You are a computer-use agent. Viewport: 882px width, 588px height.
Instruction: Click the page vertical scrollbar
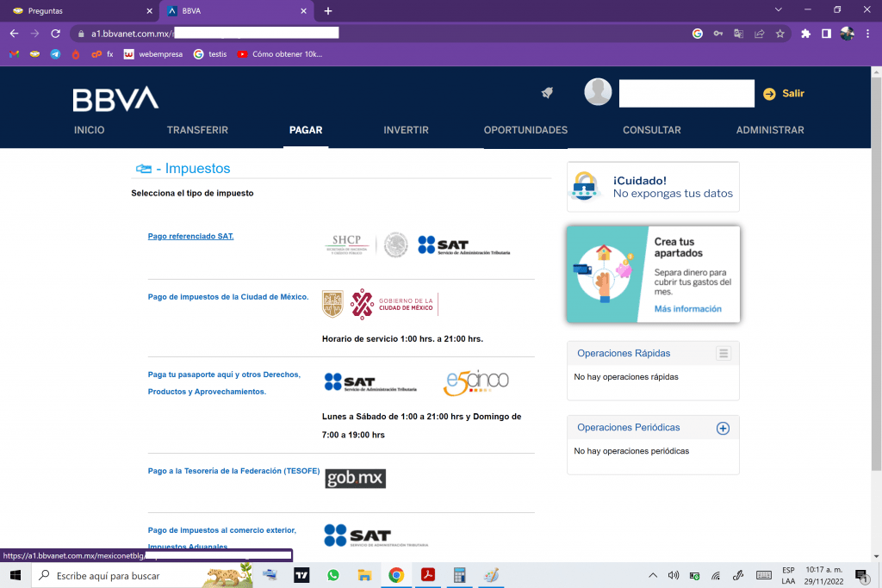click(876, 273)
